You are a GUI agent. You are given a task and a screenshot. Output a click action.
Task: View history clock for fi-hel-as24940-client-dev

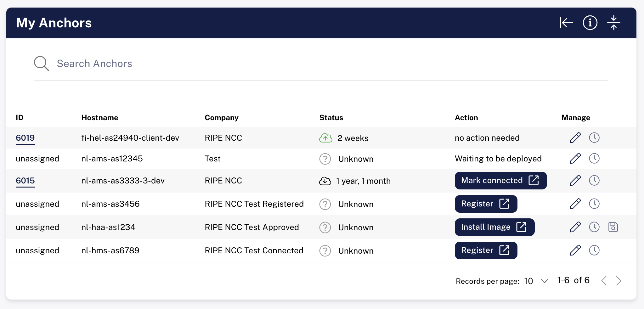click(594, 138)
